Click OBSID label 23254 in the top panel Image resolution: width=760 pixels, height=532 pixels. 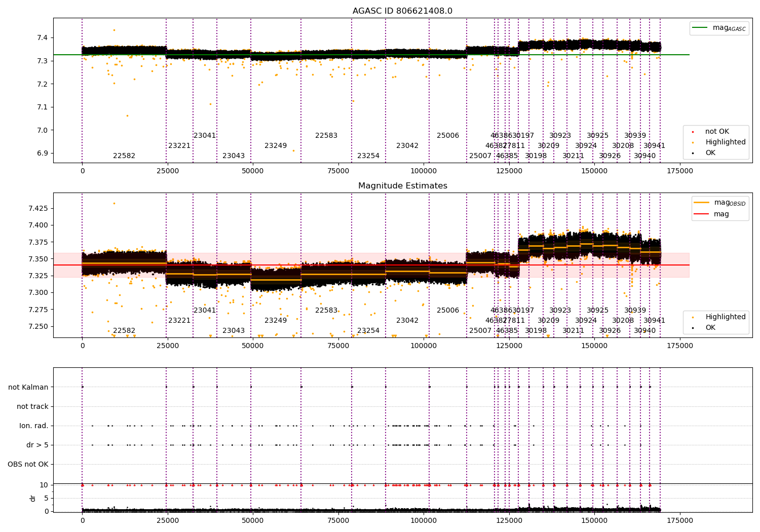coord(368,156)
